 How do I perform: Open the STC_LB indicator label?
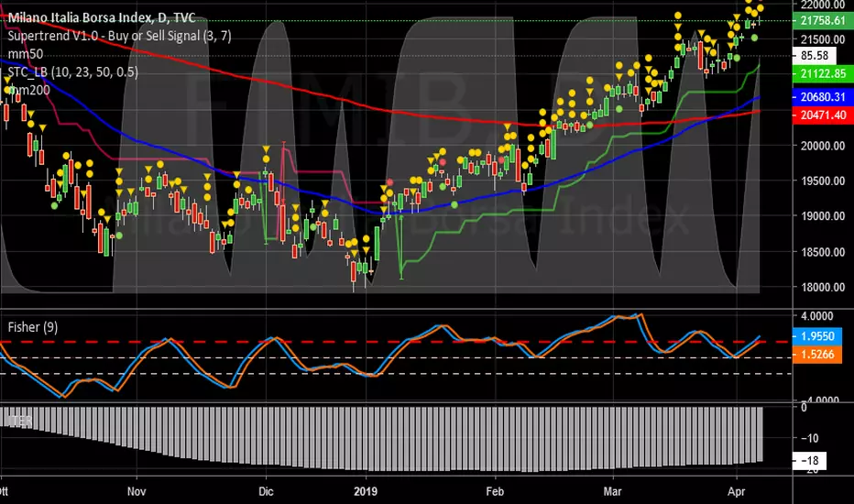pos(72,71)
